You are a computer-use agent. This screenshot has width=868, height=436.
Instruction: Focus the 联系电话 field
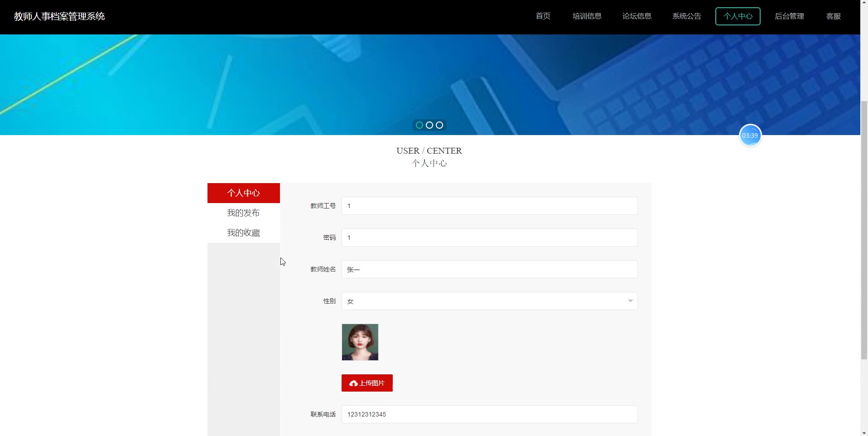pos(489,414)
